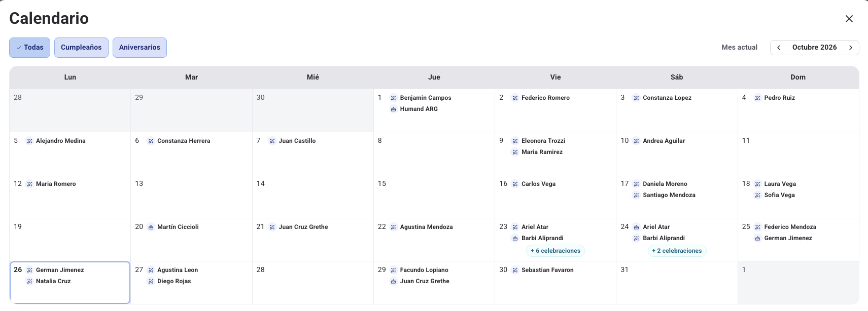The width and height of the screenshot is (868, 311).
Task: Click anniversary icon beside German Jimenez on day 25
Action: (x=757, y=238)
